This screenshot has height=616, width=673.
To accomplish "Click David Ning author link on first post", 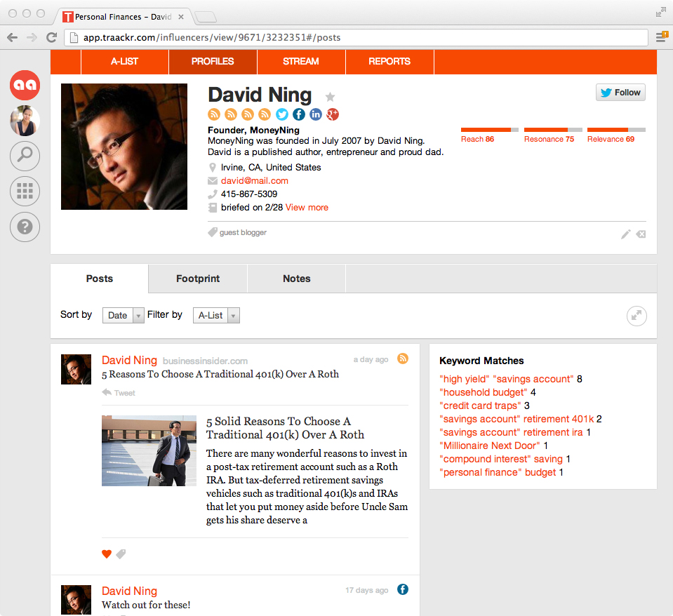I will pos(129,360).
